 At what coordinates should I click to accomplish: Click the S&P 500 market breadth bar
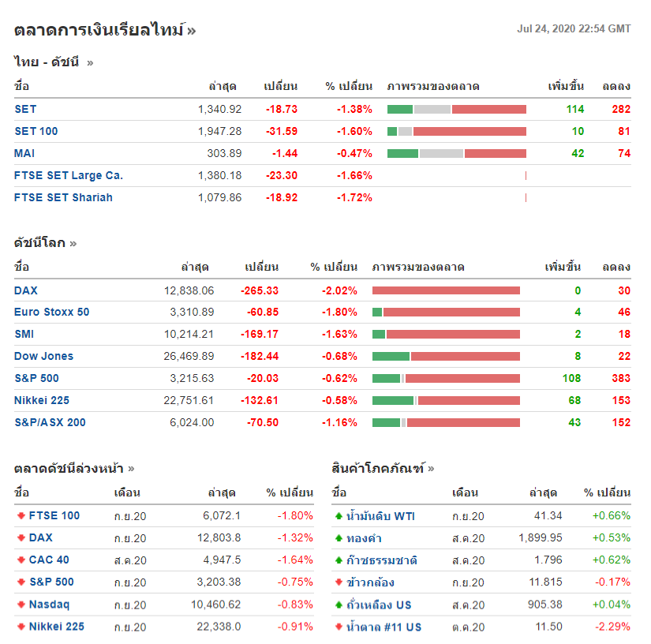pyautogui.click(x=446, y=378)
